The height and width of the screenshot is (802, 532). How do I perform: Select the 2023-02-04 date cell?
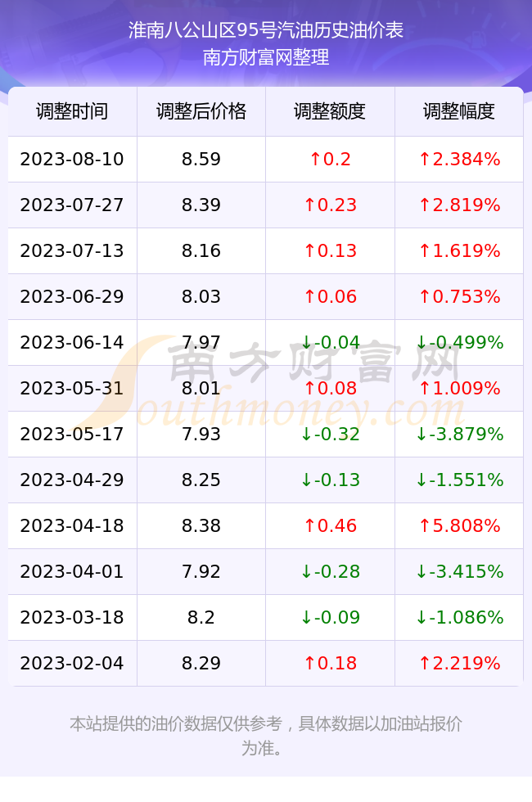pyautogui.click(x=72, y=664)
